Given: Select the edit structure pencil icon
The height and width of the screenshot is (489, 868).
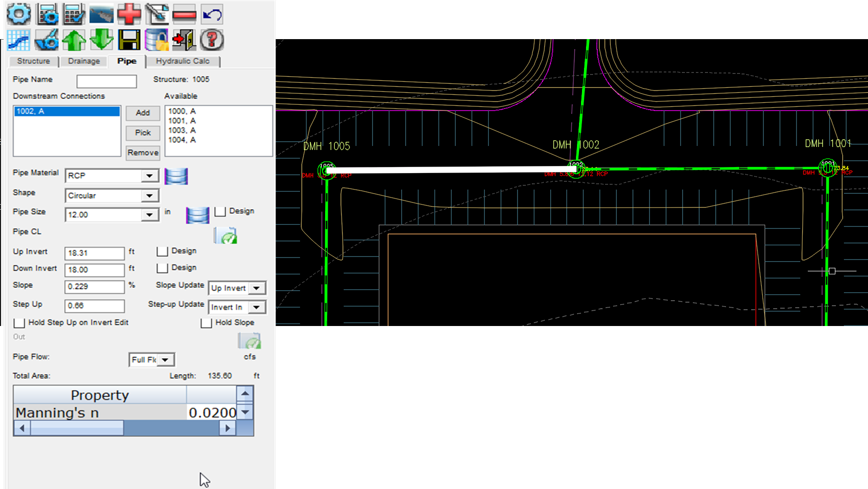Looking at the screenshot, I should [x=156, y=14].
